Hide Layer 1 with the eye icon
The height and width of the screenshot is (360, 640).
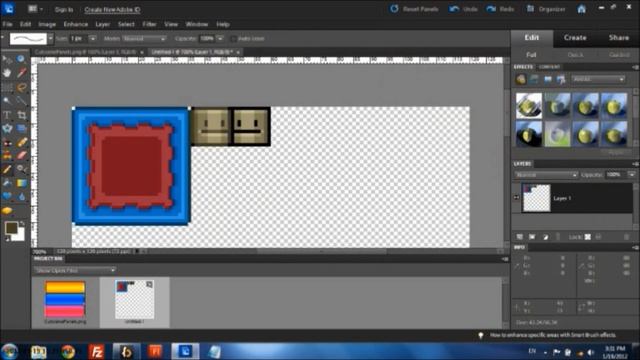coord(516,198)
